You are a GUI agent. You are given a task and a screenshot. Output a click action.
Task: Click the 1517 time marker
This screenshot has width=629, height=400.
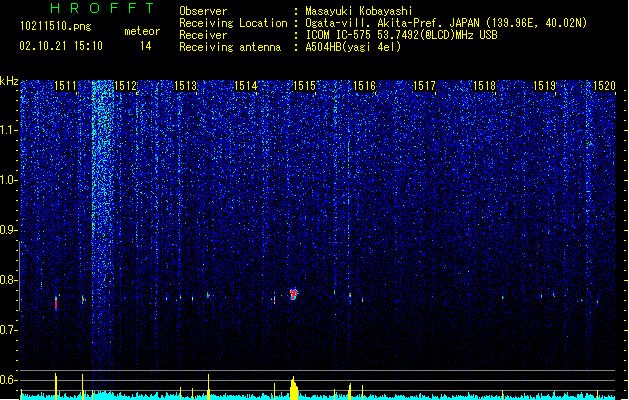pyautogui.click(x=424, y=86)
